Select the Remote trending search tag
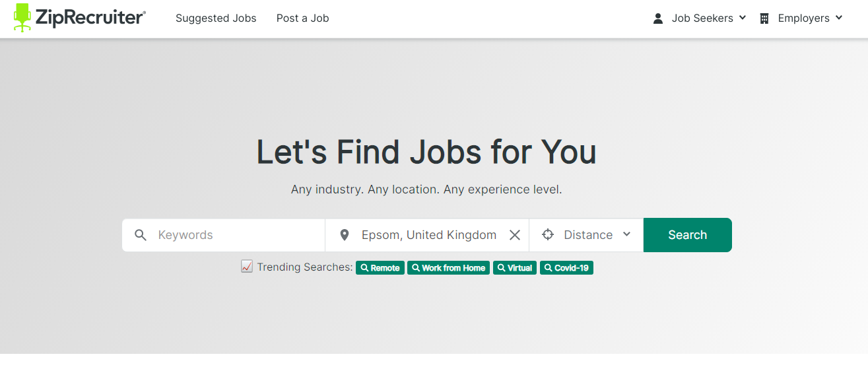Viewport: 868px width, 373px height. coord(380,268)
